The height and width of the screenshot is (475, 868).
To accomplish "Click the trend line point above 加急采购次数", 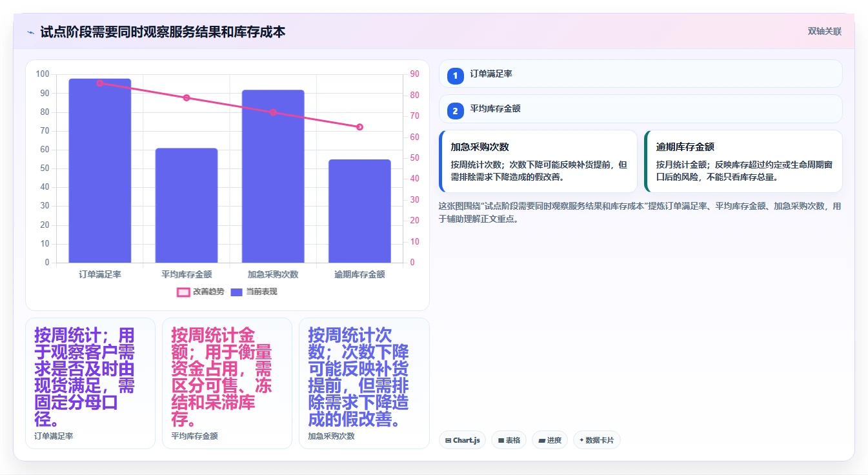I will pos(273,112).
